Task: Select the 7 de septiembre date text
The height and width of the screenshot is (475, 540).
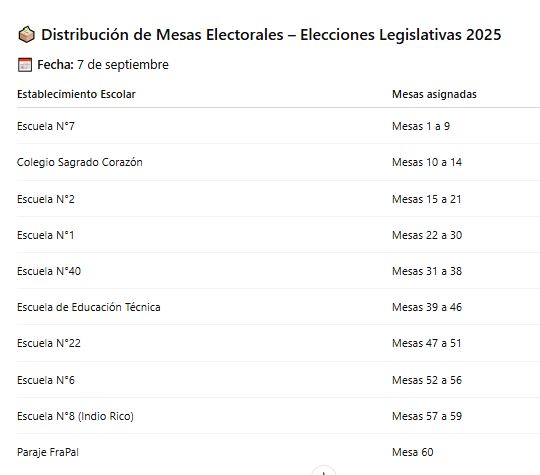Action: 123,65
